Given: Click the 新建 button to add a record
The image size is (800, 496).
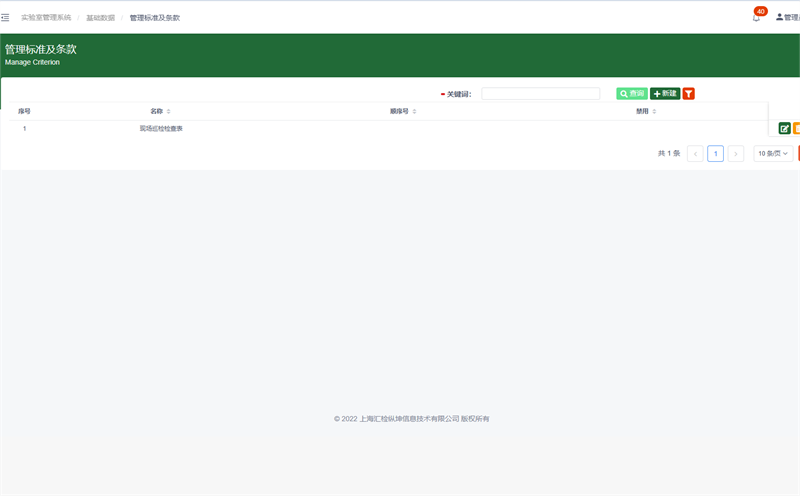Looking at the screenshot, I should pyautogui.click(x=665, y=94).
